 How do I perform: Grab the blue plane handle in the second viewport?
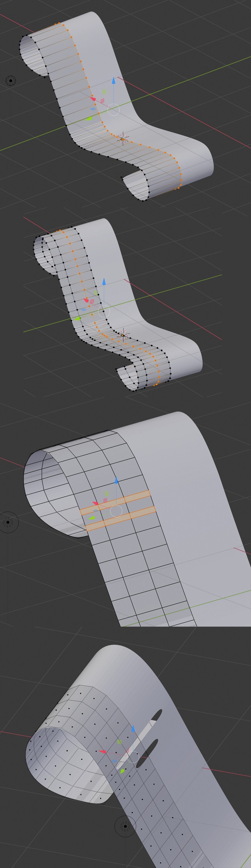(84, 309)
